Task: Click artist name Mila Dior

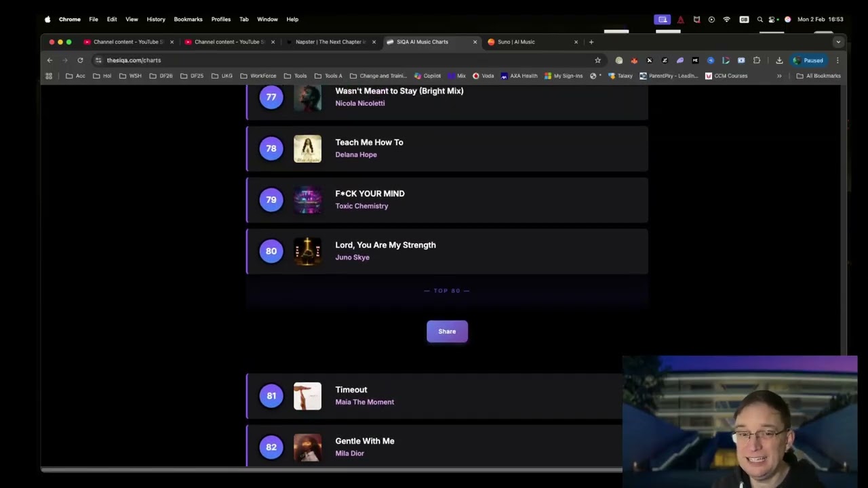Action: coord(349,453)
